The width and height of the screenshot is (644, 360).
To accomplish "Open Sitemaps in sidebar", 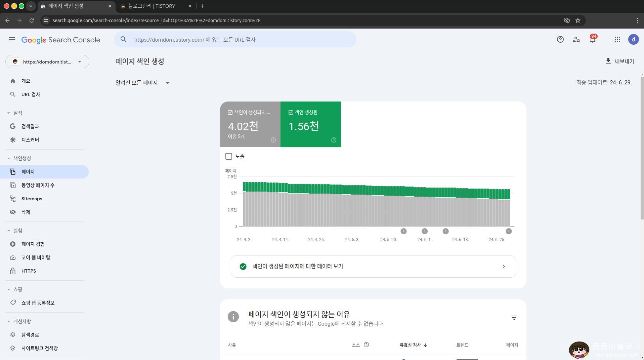I will (44, 199).
